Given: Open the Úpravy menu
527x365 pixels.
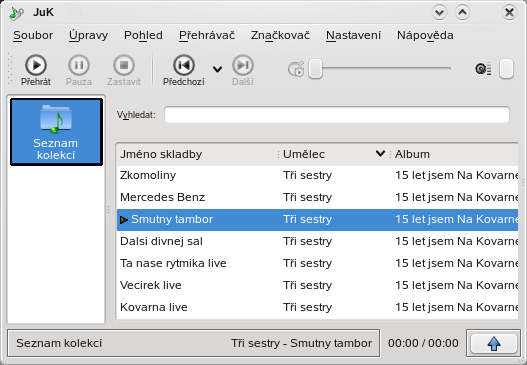Looking at the screenshot, I should 88,35.
